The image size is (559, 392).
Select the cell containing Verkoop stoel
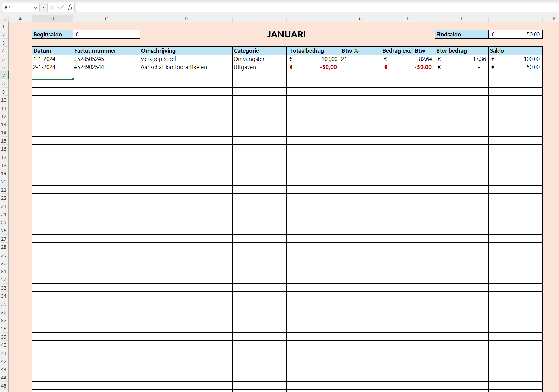[186, 59]
